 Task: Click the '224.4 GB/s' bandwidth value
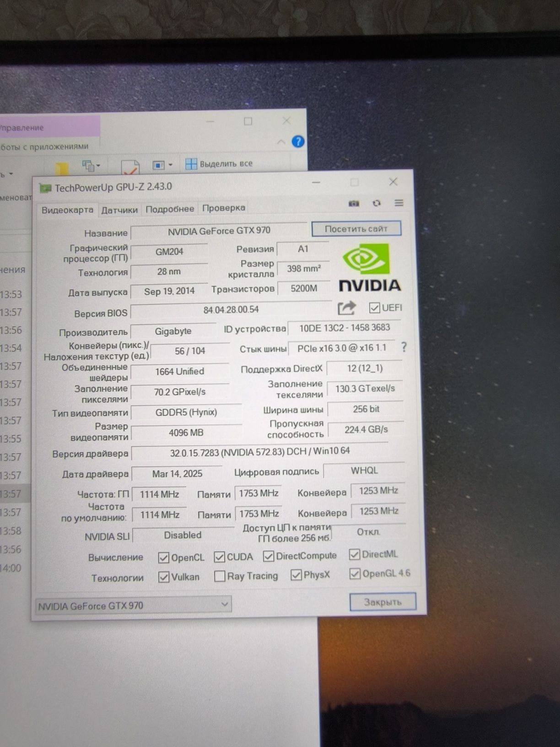pos(366,429)
